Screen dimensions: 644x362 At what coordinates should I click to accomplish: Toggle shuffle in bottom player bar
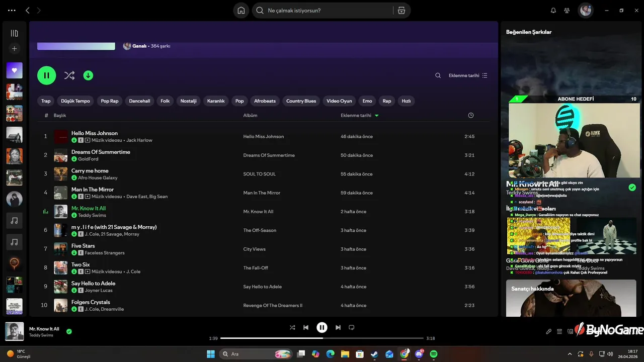292,328
